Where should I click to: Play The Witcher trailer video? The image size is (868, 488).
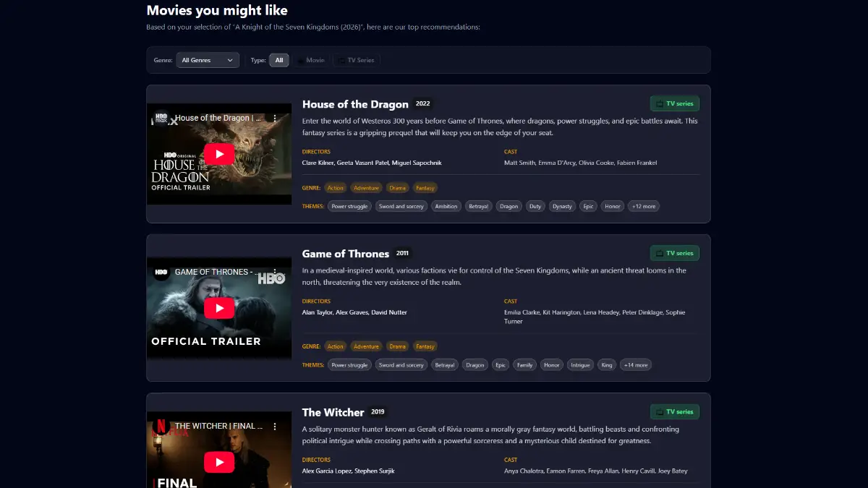click(219, 462)
